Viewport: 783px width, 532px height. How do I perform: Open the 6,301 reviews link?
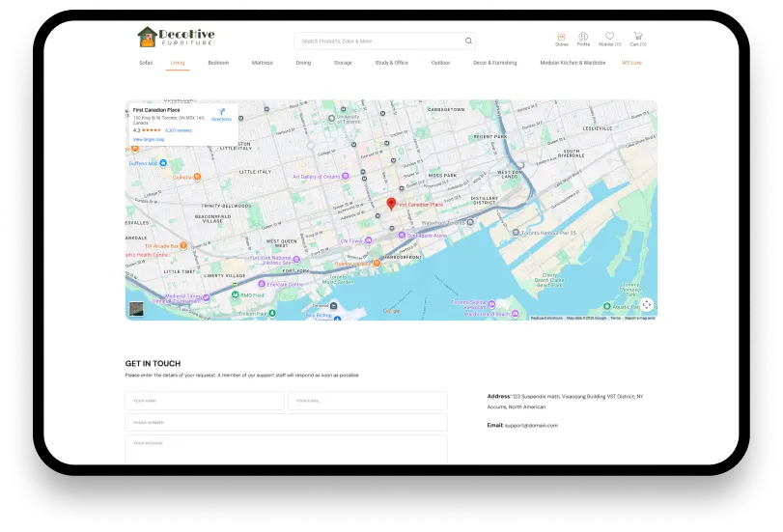(179, 130)
